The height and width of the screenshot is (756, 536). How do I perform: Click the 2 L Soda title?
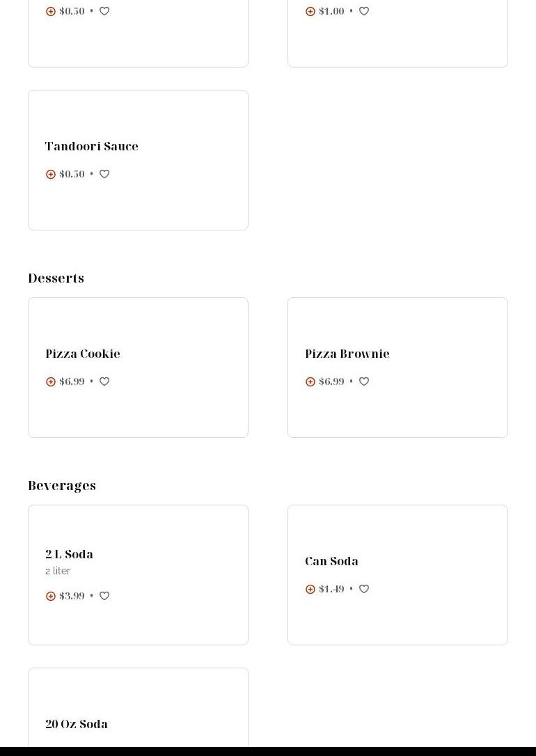point(69,554)
